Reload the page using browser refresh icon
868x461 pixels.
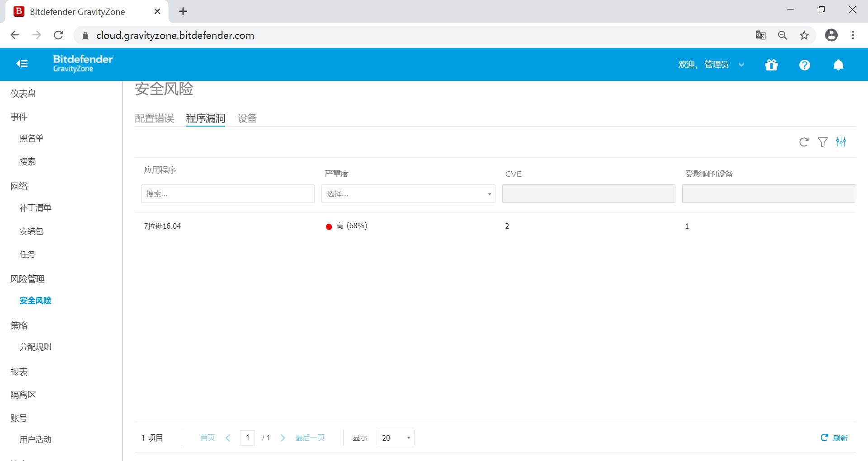coord(58,35)
